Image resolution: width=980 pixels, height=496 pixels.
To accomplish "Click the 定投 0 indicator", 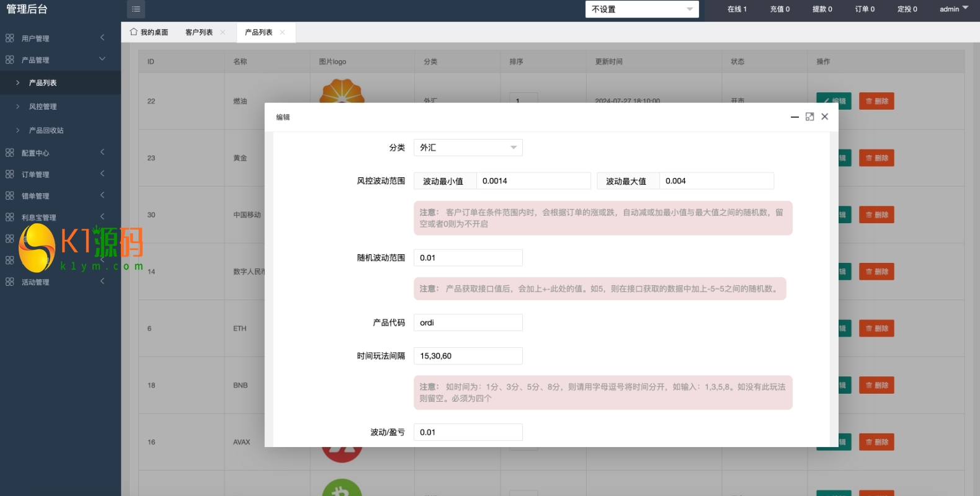I will [x=907, y=9].
